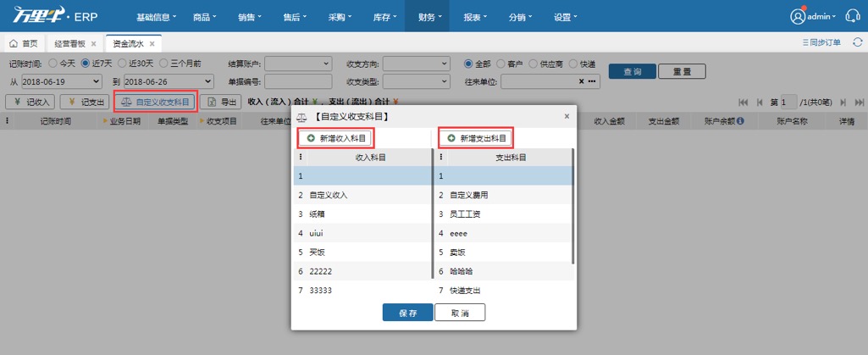Click the page number input field
The width and height of the screenshot is (868, 355).
click(x=789, y=103)
